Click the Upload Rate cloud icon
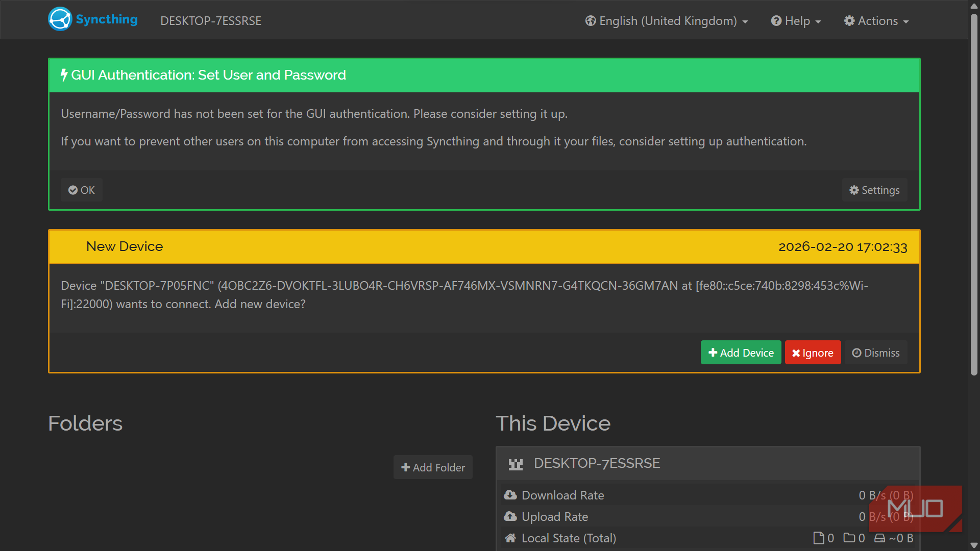980x551 pixels. tap(510, 516)
